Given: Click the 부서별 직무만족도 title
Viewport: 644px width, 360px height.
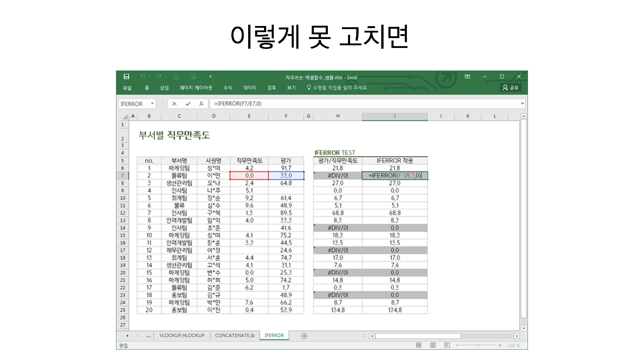Looking at the screenshot, I should click(174, 135).
